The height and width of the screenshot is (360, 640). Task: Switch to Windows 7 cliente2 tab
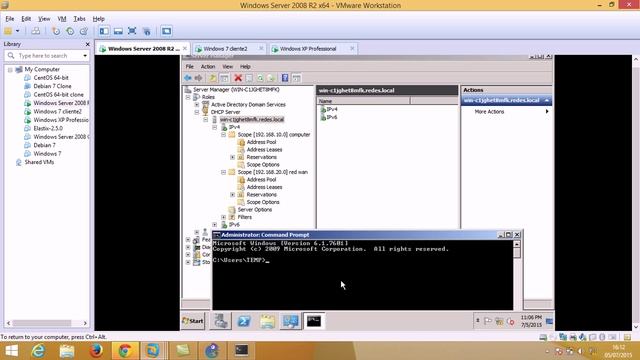(225, 49)
